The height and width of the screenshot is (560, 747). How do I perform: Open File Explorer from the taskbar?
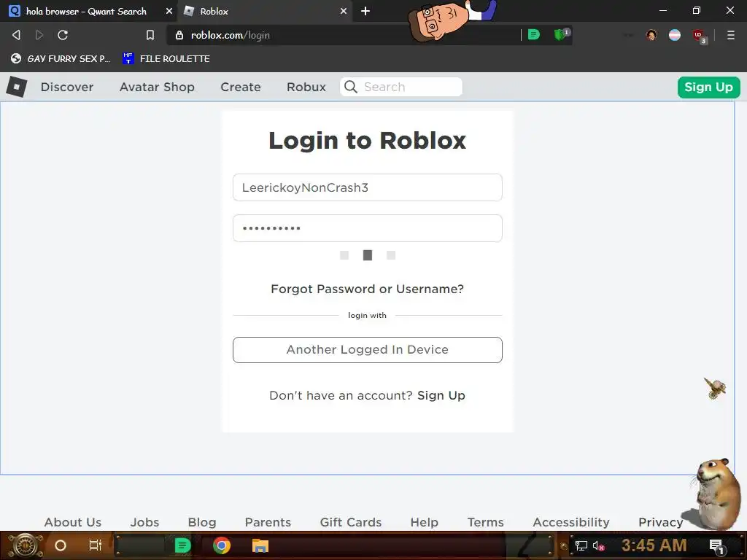(260, 545)
